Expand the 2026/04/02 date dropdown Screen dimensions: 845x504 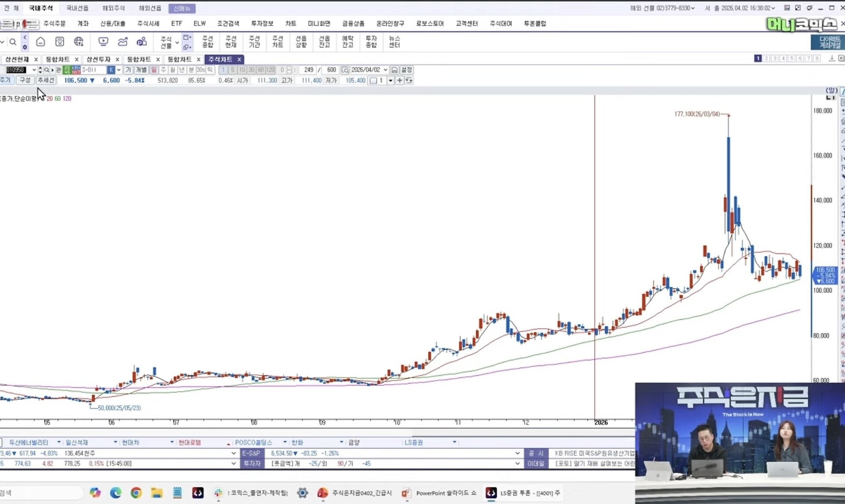pyautogui.click(x=386, y=70)
